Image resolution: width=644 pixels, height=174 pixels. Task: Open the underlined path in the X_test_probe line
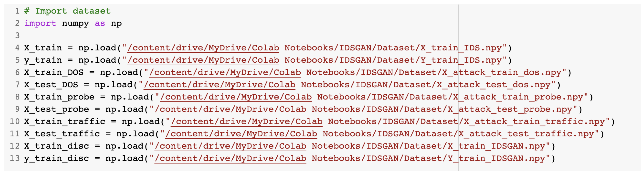[230, 109]
